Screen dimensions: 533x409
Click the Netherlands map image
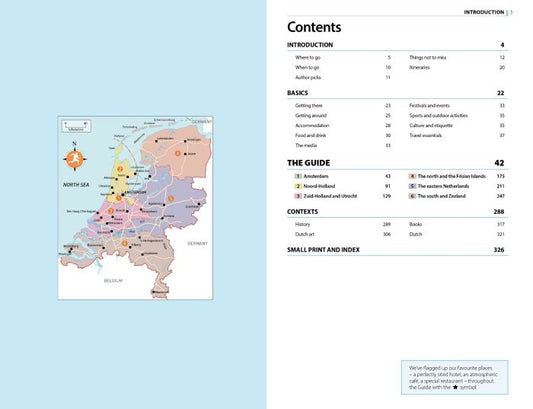[x=135, y=208]
